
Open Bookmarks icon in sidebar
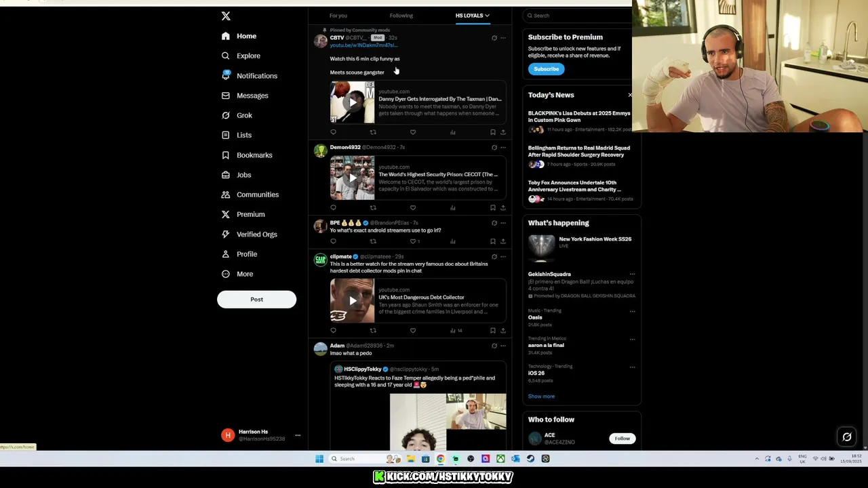[x=226, y=155]
